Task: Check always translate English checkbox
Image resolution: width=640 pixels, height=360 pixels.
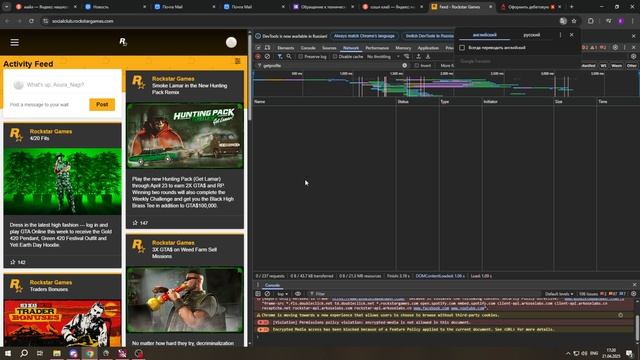Action: [x=462, y=48]
